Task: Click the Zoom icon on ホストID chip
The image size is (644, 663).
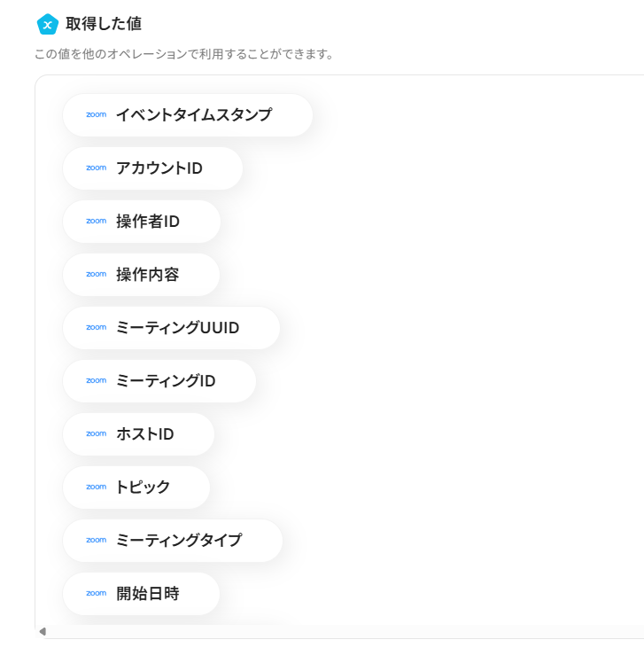Action: click(96, 434)
